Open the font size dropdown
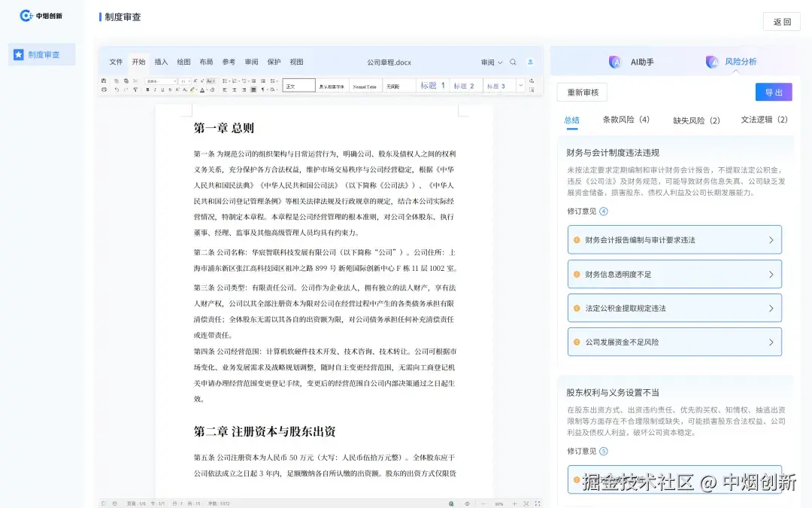 coord(188,81)
